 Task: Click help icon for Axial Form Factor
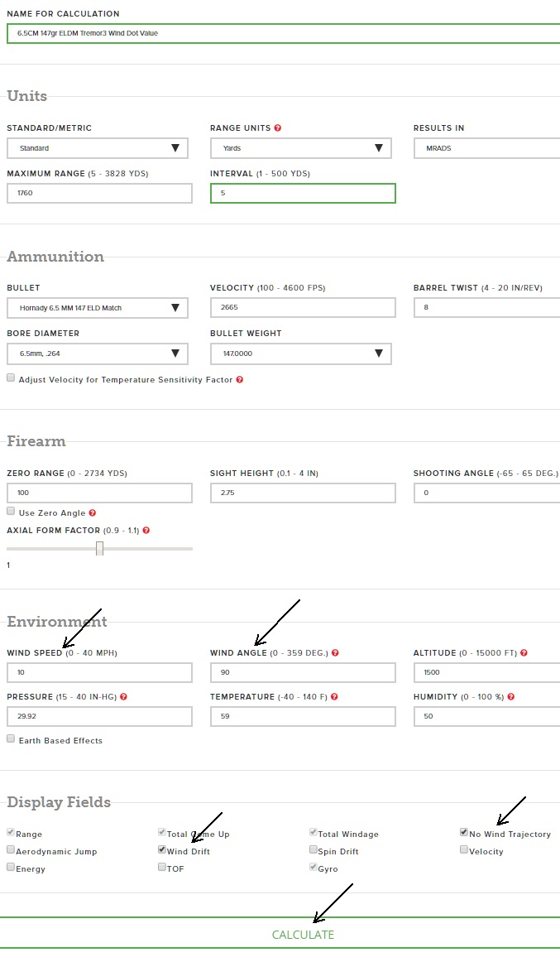146,531
